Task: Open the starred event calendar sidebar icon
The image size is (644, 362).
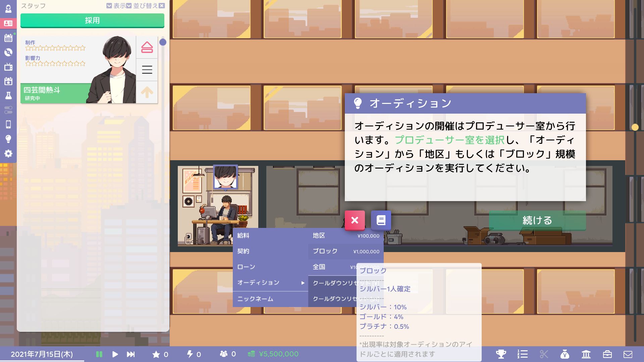Action: tap(8, 81)
